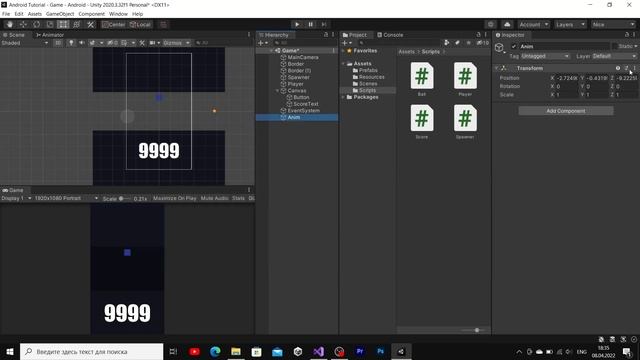
Task: Select the Hand tool in the toolbar
Action: click(x=10, y=24)
